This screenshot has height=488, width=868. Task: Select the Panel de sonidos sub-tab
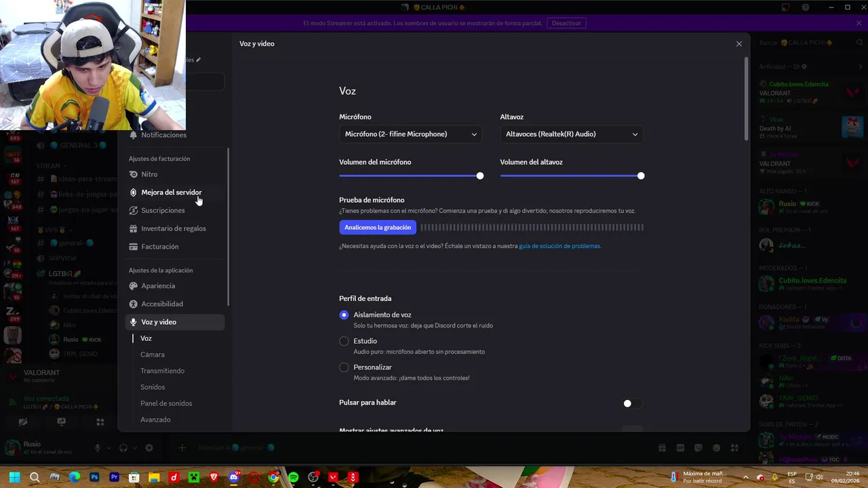point(166,403)
